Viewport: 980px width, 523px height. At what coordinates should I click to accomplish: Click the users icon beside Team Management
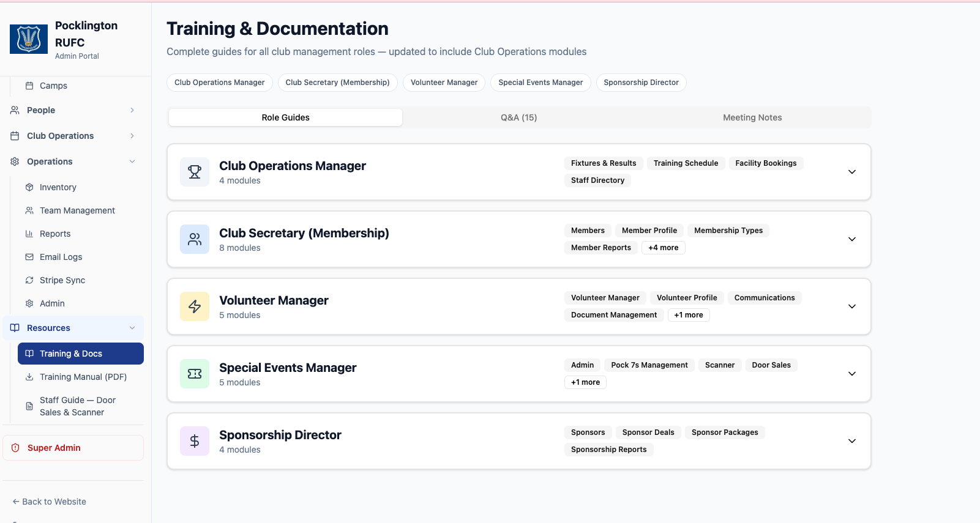[x=29, y=210]
